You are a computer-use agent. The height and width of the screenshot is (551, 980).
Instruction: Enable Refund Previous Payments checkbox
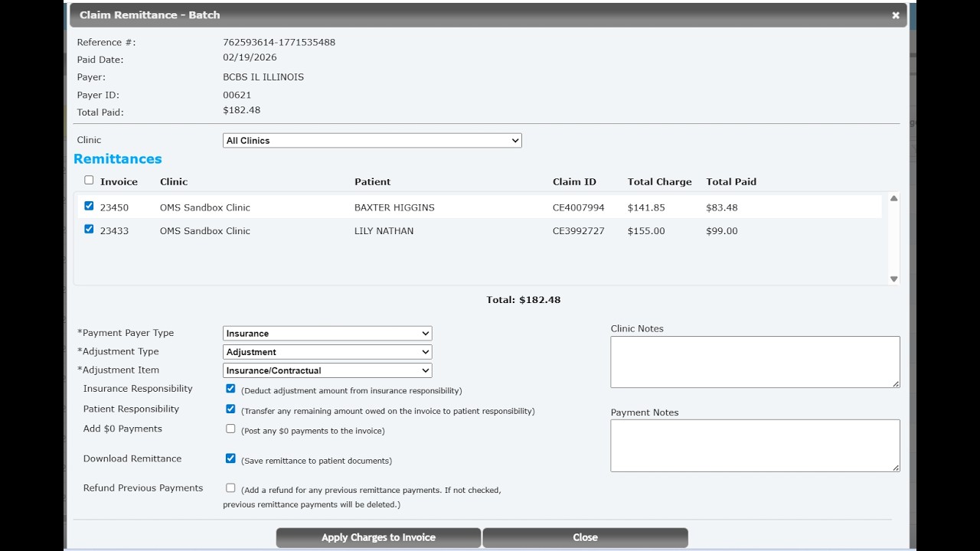[x=230, y=487]
